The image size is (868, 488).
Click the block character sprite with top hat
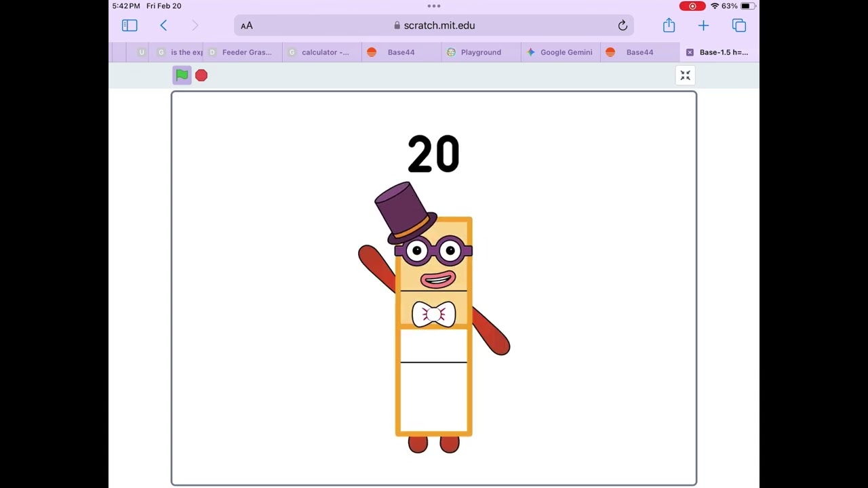[434, 317]
